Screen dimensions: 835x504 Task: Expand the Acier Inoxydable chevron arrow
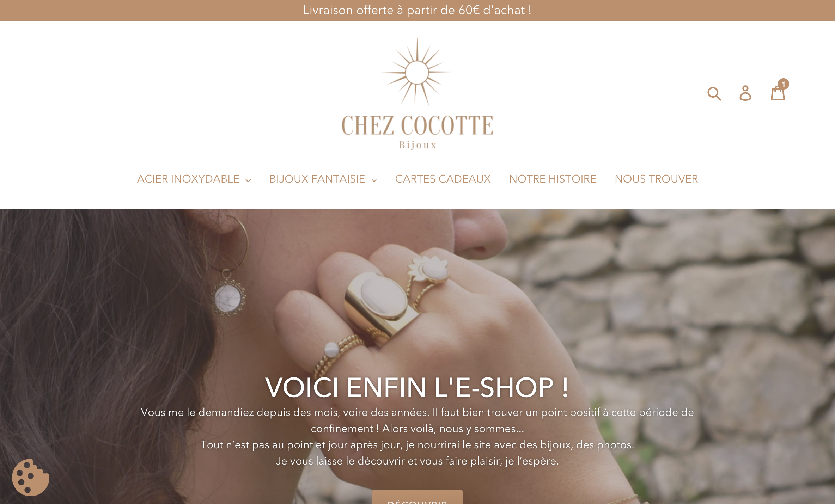[248, 180]
